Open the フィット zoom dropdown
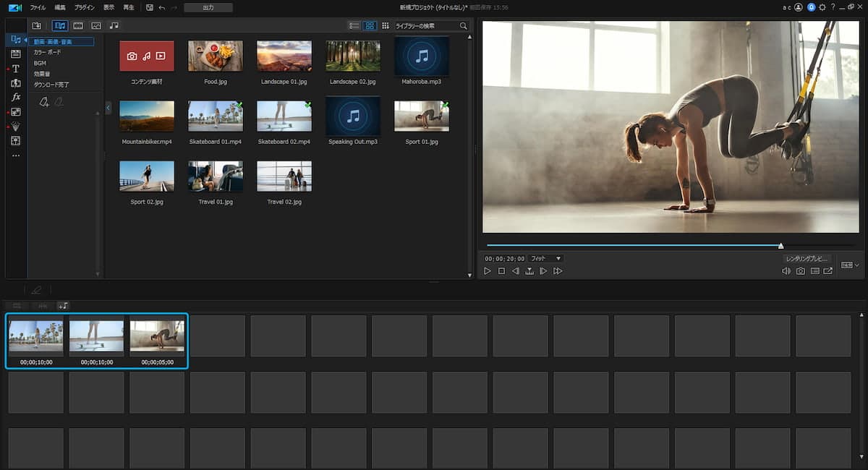 coord(546,258)
